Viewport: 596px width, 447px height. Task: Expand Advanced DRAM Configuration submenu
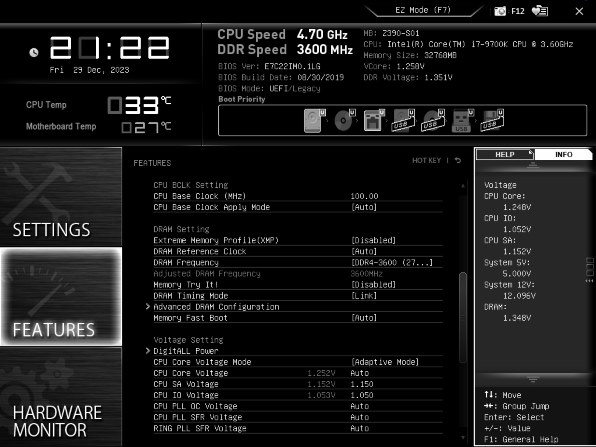216,307
